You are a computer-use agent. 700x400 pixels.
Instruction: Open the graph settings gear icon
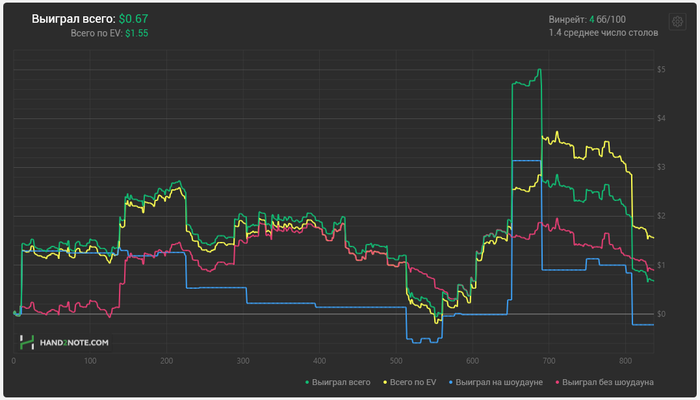click(x=677, y=21)
